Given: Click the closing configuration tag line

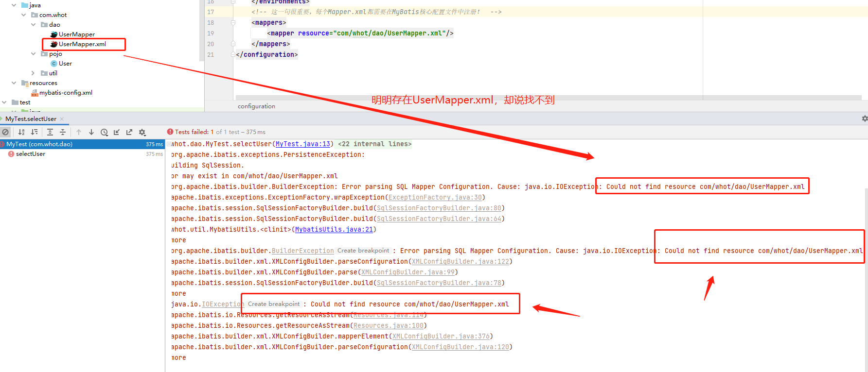Looking at the screenshot, I should click(266, 55).
